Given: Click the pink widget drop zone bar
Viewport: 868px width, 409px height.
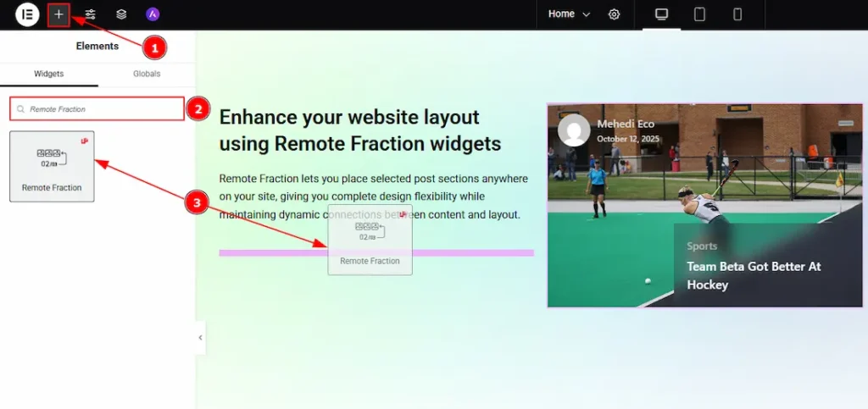Looking at the screenshot, I should coord(271,252).
